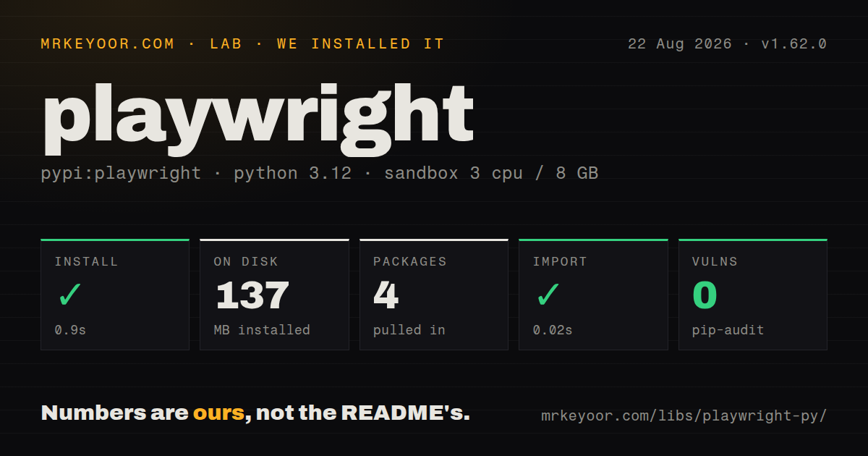The height and width of the screenshot is (456, 868).
Task: Click the "0.9s" install time
Action: coord(70,330)
